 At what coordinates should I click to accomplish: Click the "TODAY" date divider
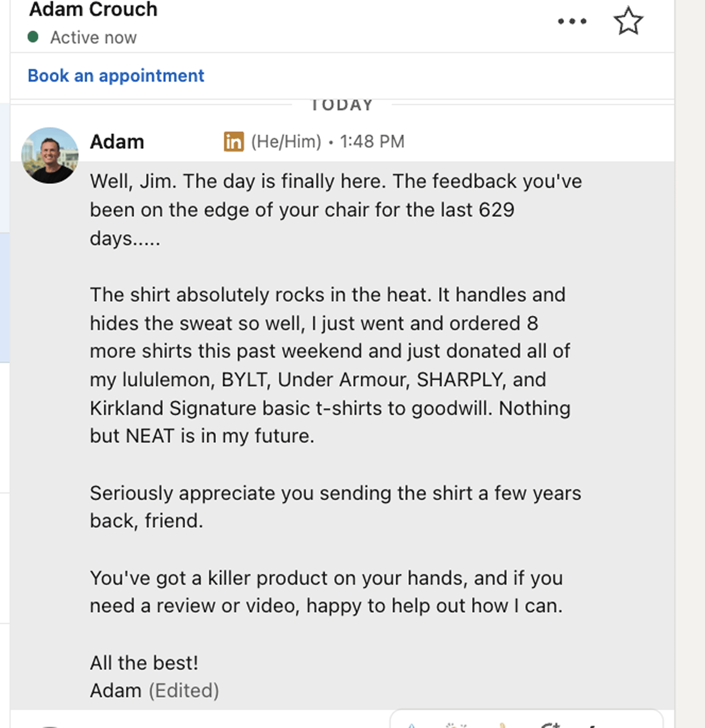point(342,105)
